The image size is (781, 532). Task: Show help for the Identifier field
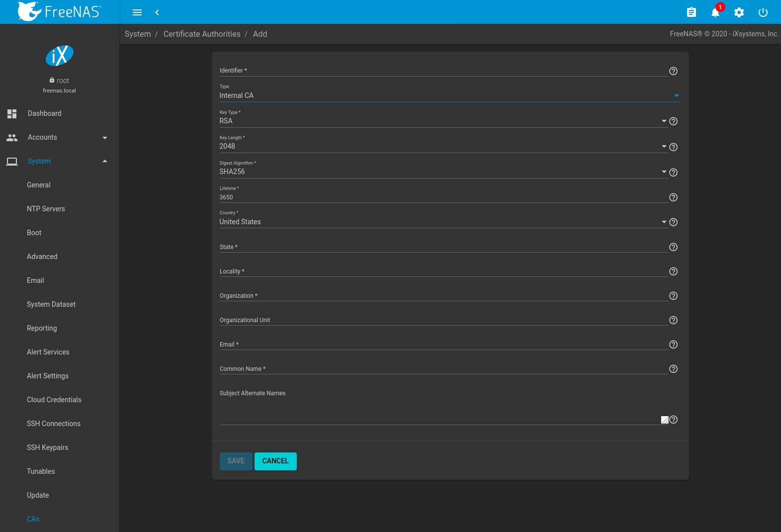(673, 71)
